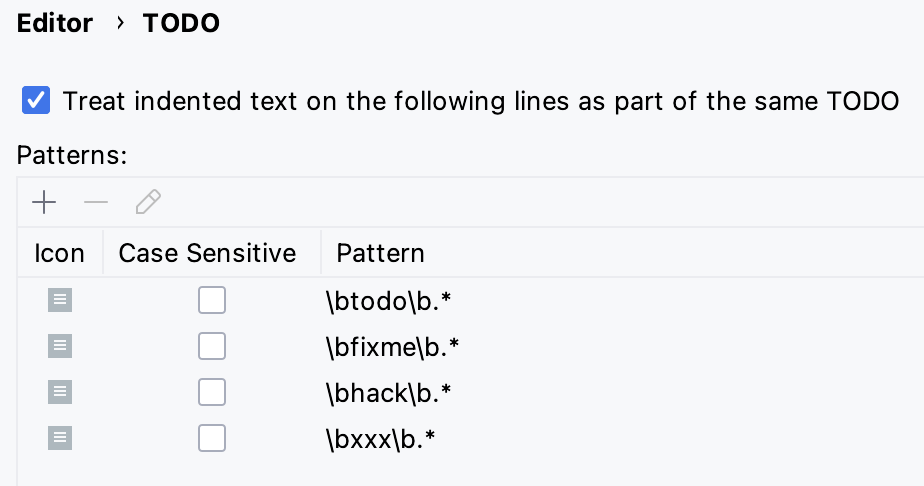
Task: Enable Case Sensitive for the xxx pattern
Action: pos(212,438)
